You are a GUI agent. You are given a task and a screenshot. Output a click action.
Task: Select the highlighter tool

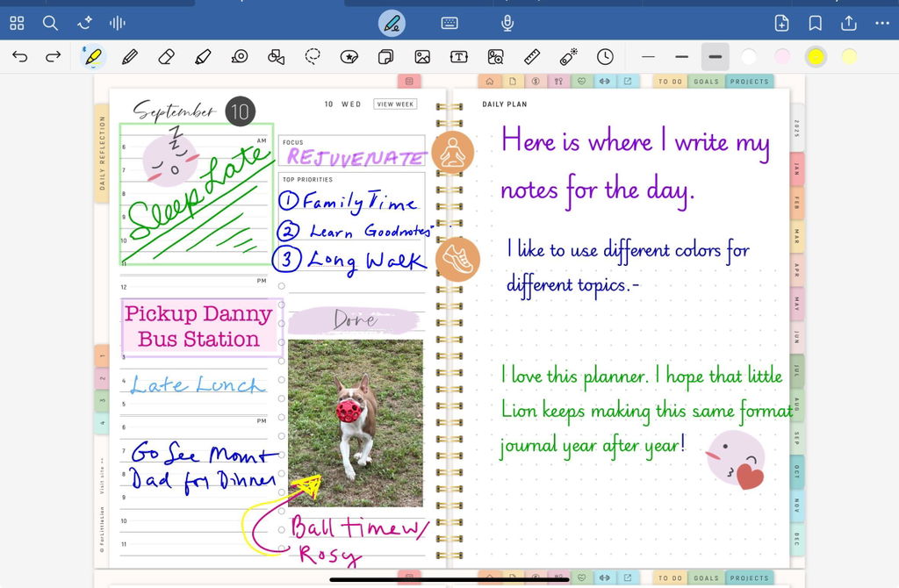click(203, 57)
